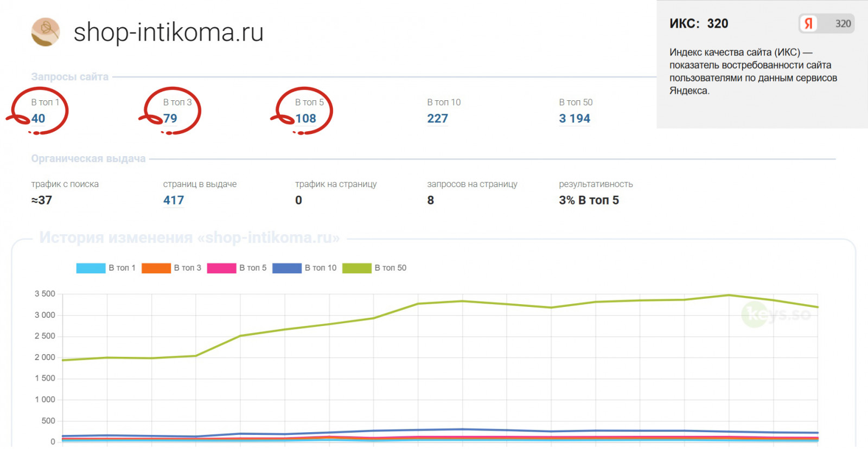
Task: Open the 417 pages in search results
Action: coord(174,200)
